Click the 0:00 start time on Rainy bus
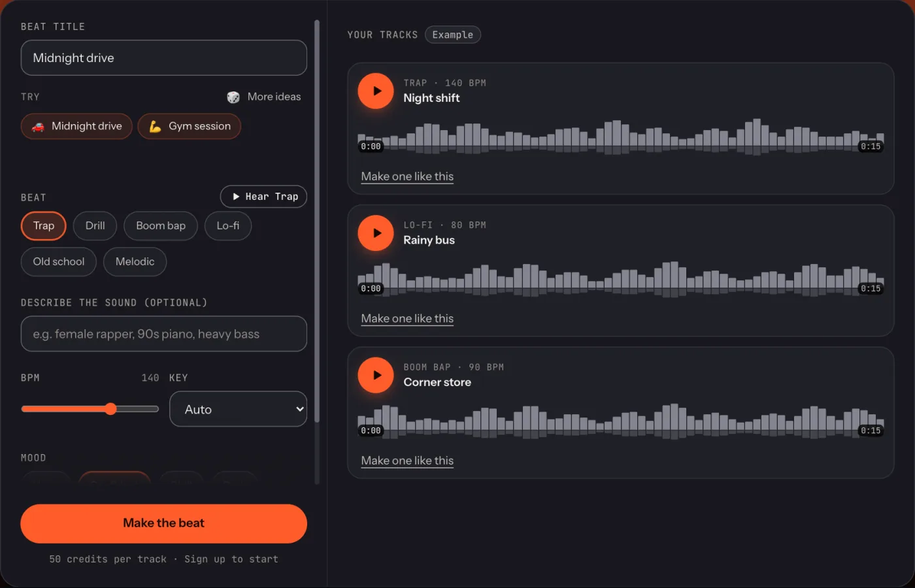 (371, 289)
